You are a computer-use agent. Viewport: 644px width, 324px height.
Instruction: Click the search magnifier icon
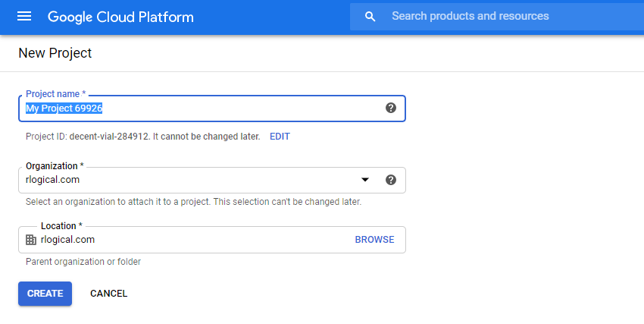pos(370,17)
